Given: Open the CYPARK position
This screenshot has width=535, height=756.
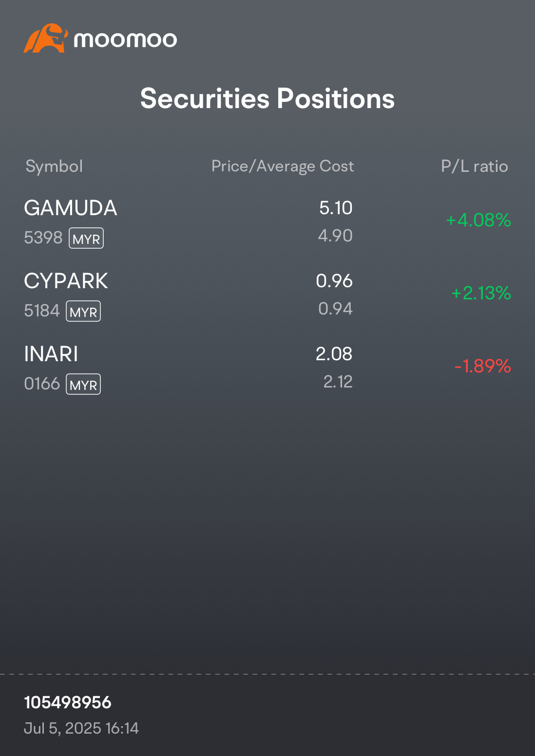Looking at the screenshot, I should point(267,295).
